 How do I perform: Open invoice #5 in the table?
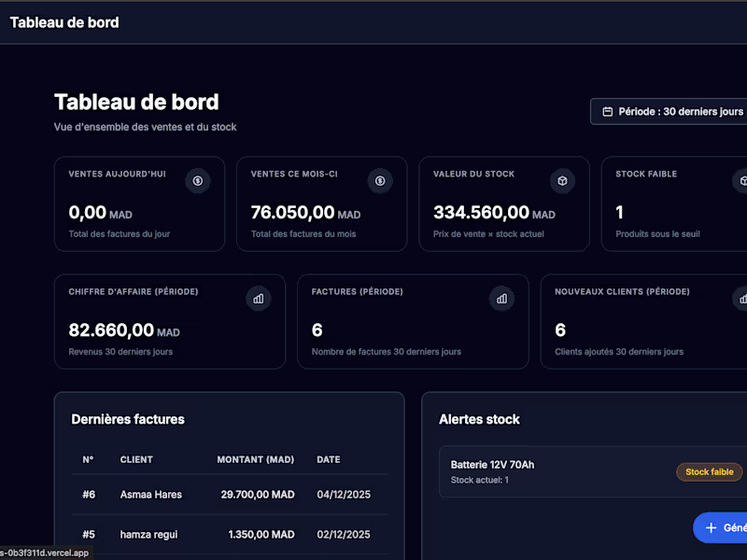pyautogui.click(x=86, y=535)
